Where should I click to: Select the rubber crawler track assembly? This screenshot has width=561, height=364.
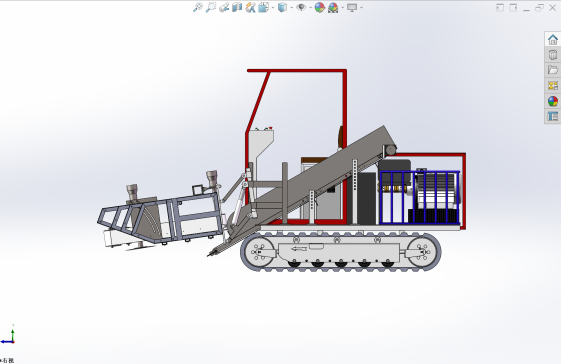pyautogui.click(x=341, y=252)
